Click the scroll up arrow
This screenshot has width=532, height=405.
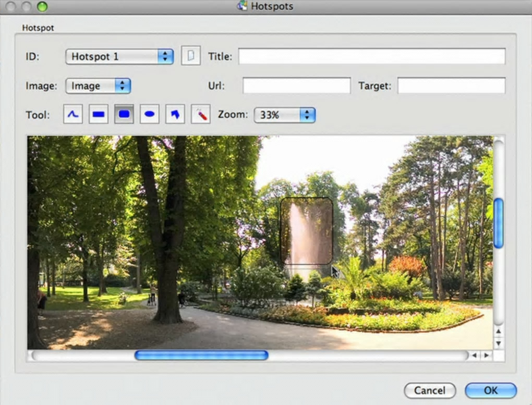point(499,331)
